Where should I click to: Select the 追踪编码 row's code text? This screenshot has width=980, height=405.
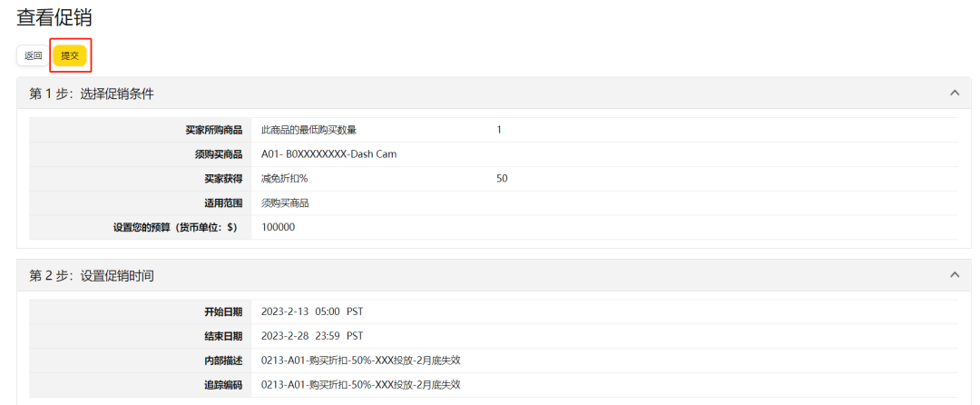[x=360, y=385]
